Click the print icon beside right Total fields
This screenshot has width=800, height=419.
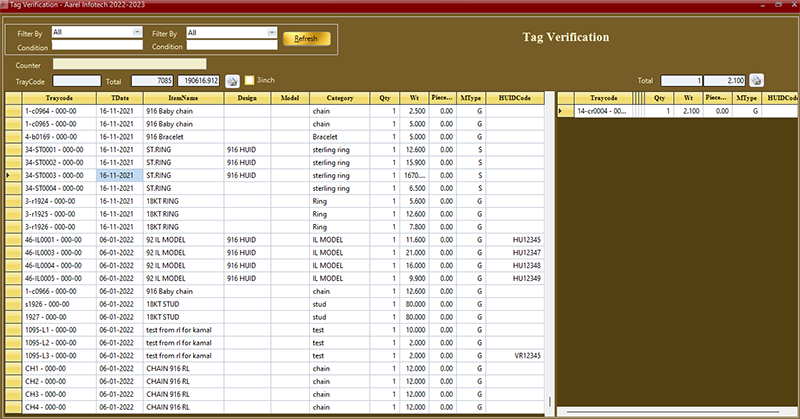pos(756,80)
